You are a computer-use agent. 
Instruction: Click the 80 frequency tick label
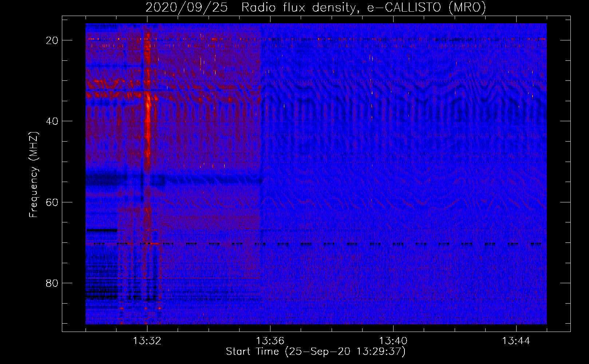(52, 283)
